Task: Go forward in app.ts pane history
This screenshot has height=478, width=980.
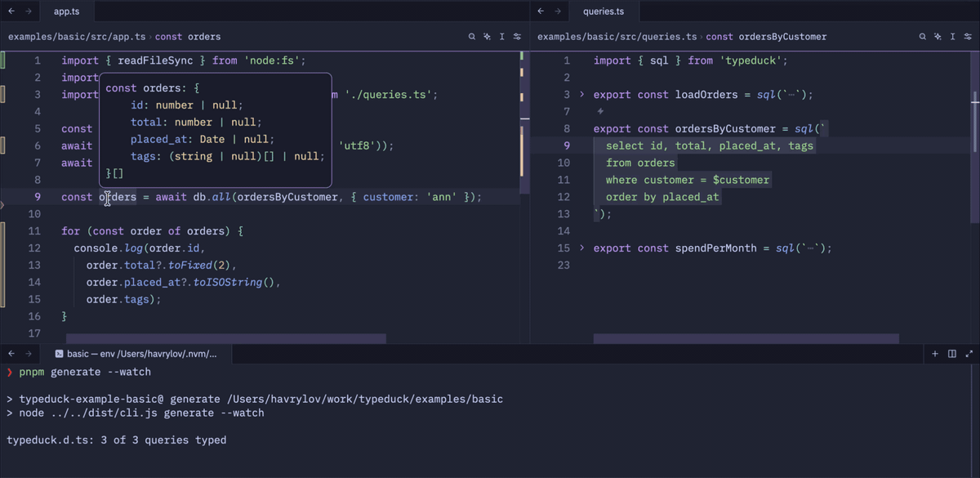Action: 29,11
